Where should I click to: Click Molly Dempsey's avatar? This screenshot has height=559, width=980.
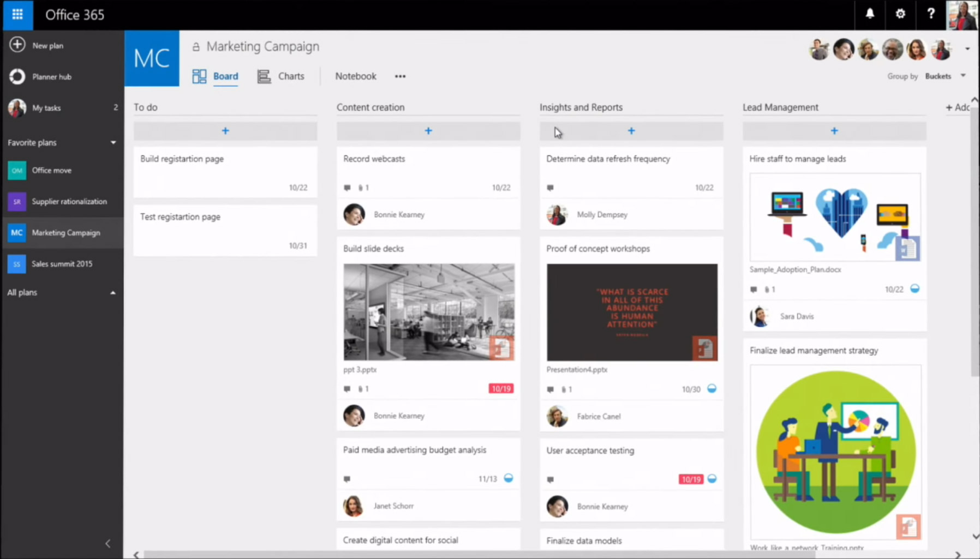(557, 214)
